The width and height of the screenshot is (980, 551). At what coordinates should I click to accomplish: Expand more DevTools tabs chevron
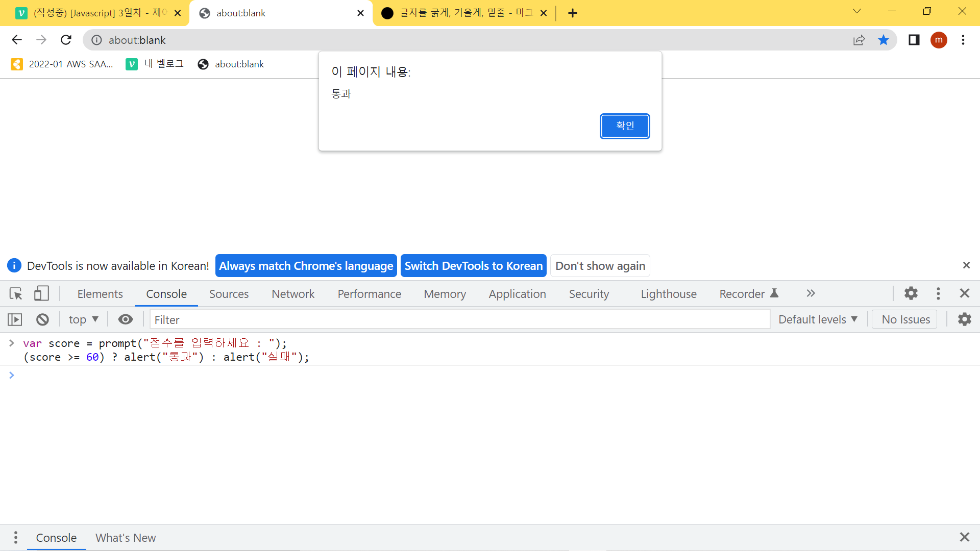tap(811, 293)
